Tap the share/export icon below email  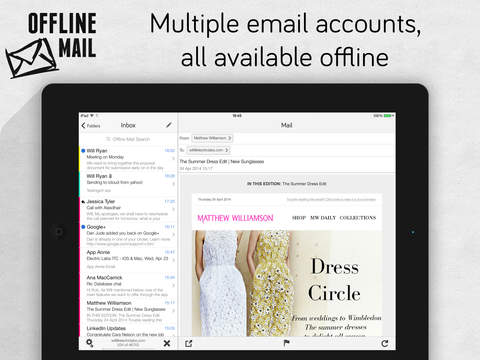[189, 343]
